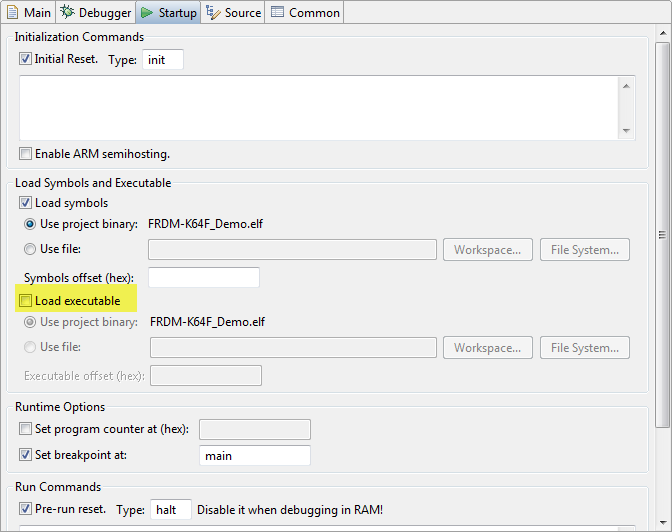Open the Source tab

click(x=233, y=12)
